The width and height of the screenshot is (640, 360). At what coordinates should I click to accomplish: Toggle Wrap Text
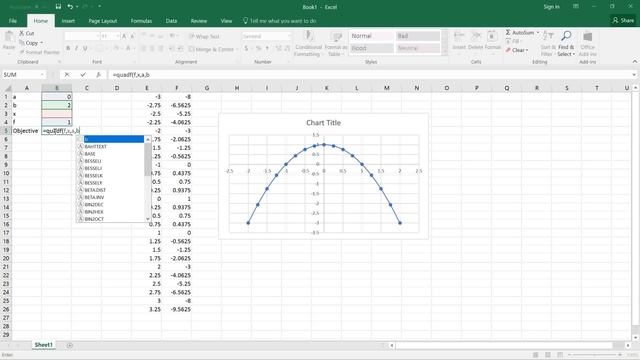tap(204, 36)
